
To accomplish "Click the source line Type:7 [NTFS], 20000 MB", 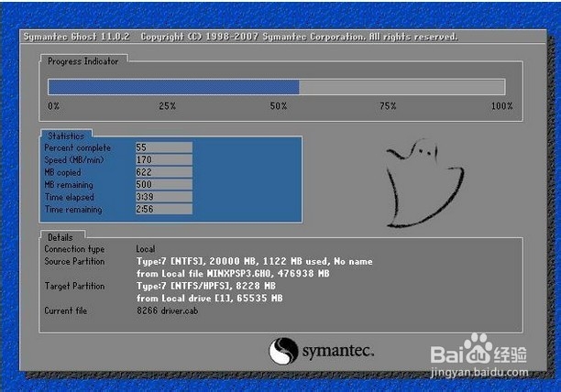I will (255, 261).
